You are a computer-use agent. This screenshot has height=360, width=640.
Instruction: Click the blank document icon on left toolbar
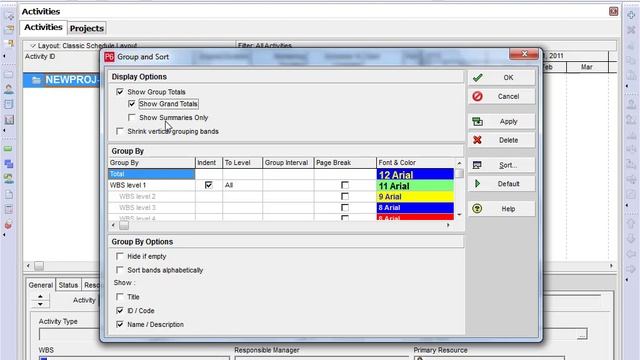pyautogui.click(x=9, y=194)
